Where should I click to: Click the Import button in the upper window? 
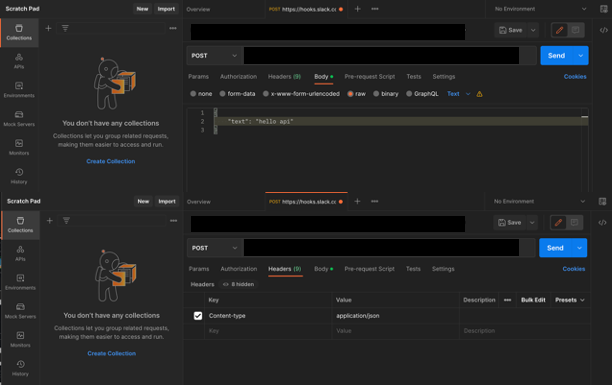166,9
